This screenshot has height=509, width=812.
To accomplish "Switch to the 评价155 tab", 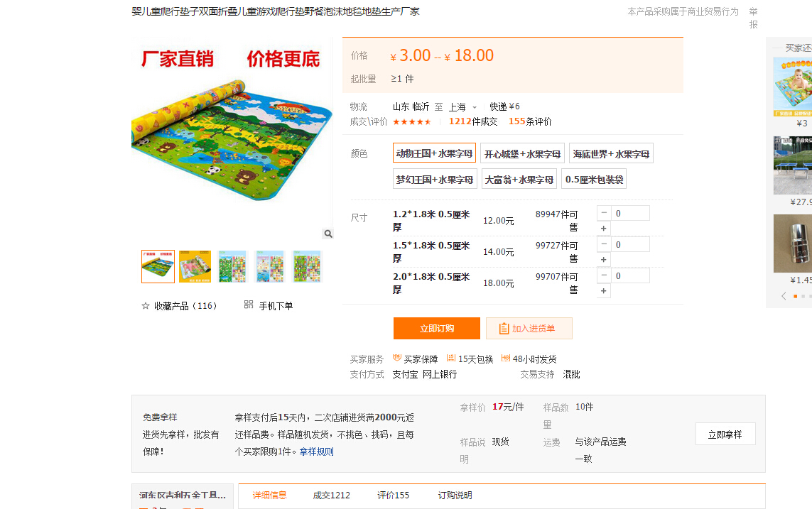I will 393,496.
